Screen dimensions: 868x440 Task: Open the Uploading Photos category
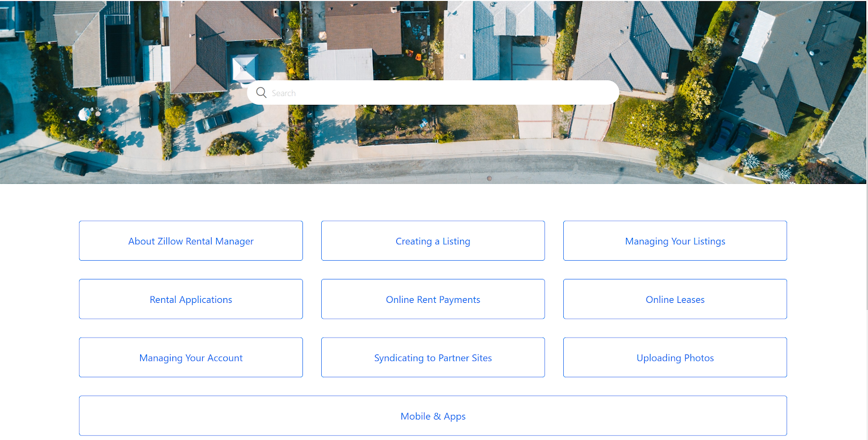point(675,357)
